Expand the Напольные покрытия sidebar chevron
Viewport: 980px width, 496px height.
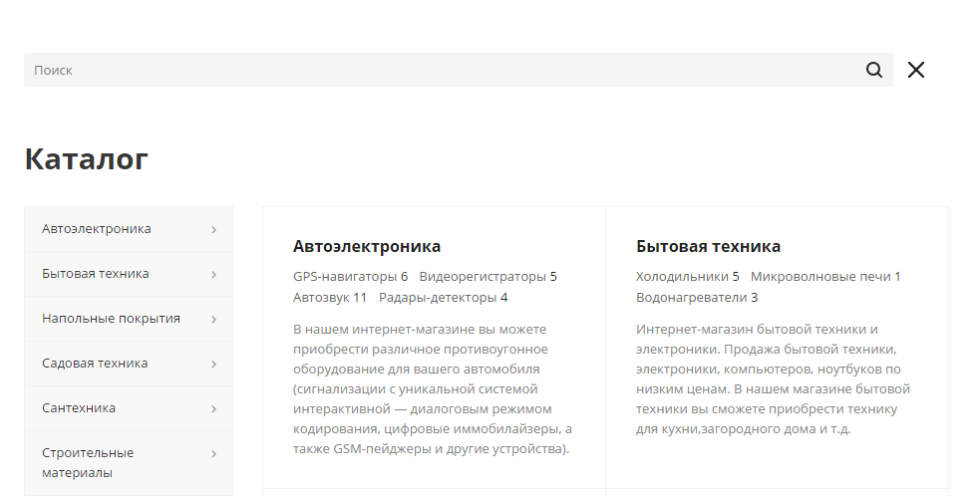(x=213, y=320)
